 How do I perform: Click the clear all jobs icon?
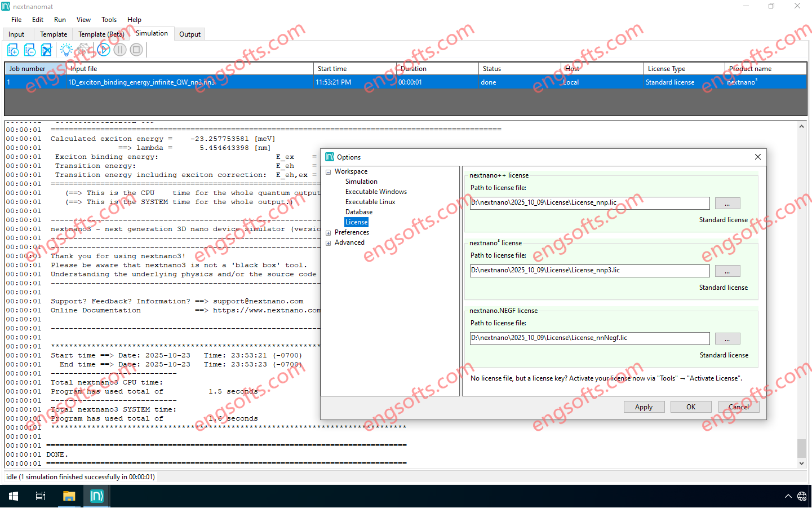tap(47, 50)
